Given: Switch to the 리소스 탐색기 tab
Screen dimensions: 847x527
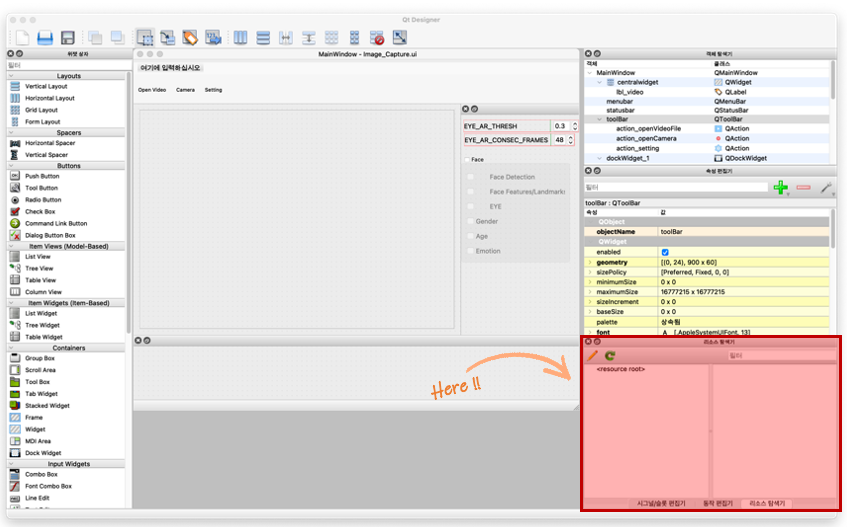Looking at the screenshot, I should click(767, 503).
